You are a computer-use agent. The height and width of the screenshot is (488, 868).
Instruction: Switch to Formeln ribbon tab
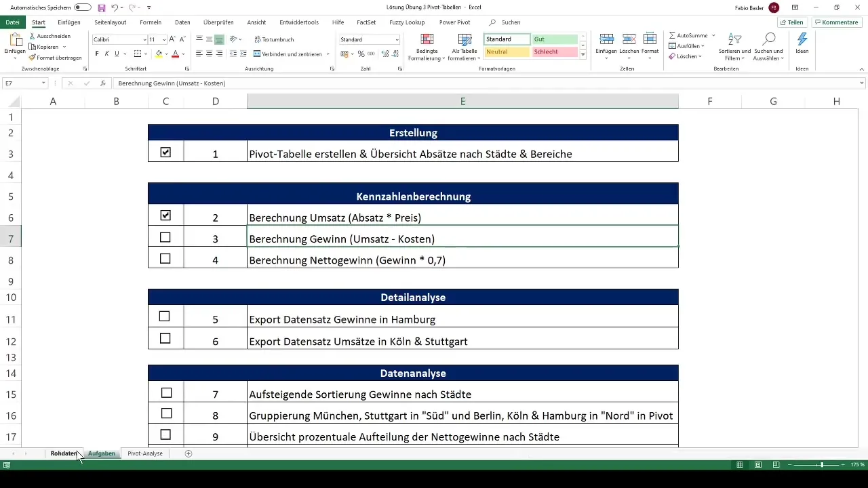[x=151, y=22]
